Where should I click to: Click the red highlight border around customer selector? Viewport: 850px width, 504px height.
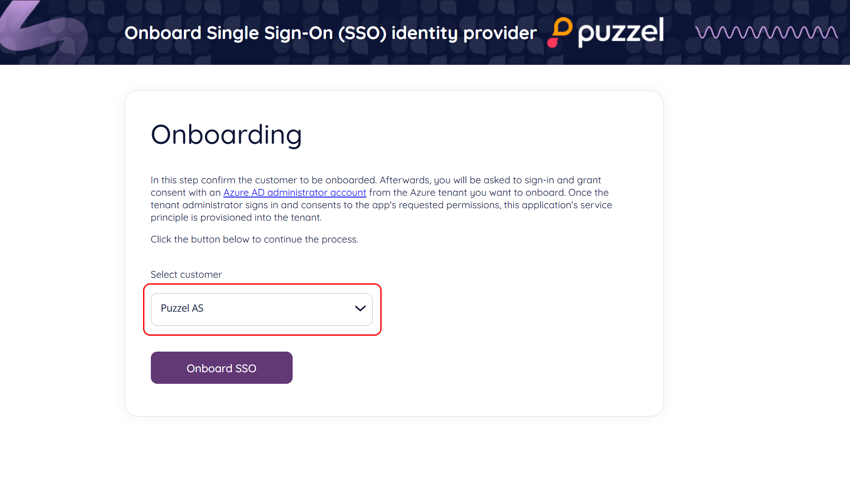pyautogui.click(x=262, y=284)
